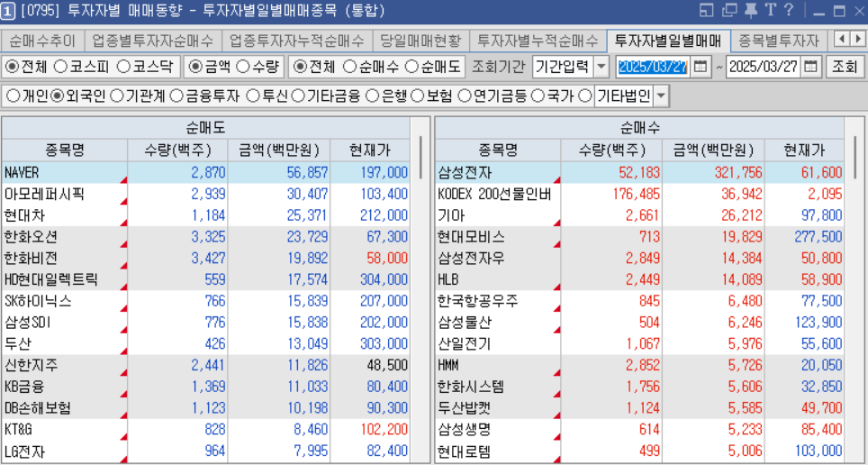The height and width of the screenshot is (465, 868).
Task: Open calendar for the start date
Action: 701,67
